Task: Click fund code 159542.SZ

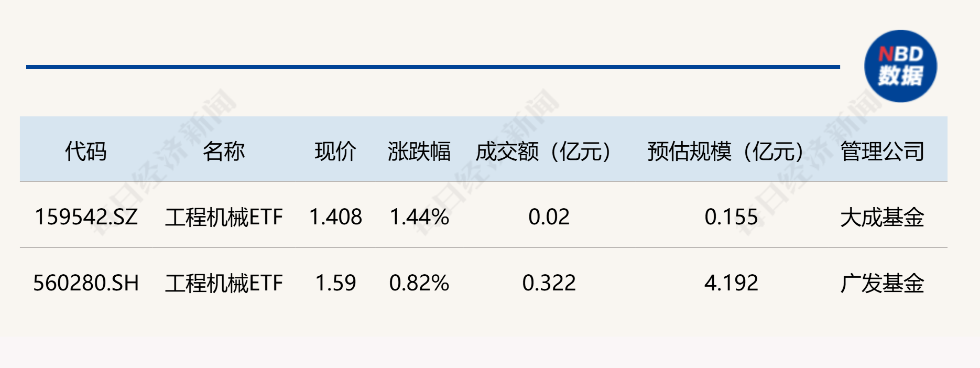Action: click(x=86, y=217)
